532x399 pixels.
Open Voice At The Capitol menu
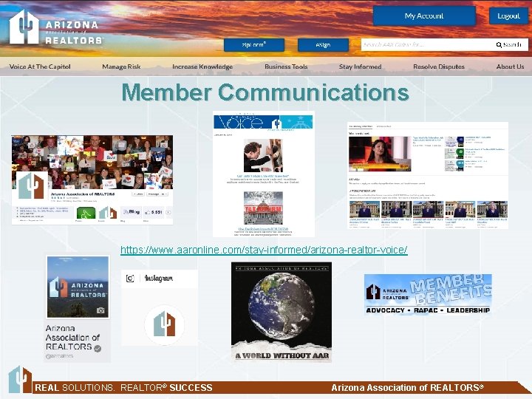point(40,66)
